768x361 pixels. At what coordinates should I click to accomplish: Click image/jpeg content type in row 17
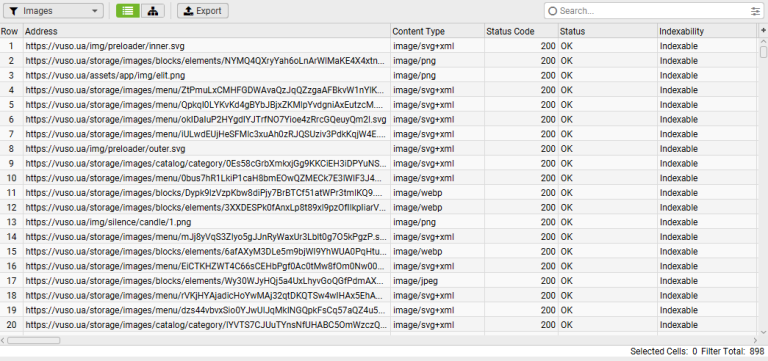(437, 281)
